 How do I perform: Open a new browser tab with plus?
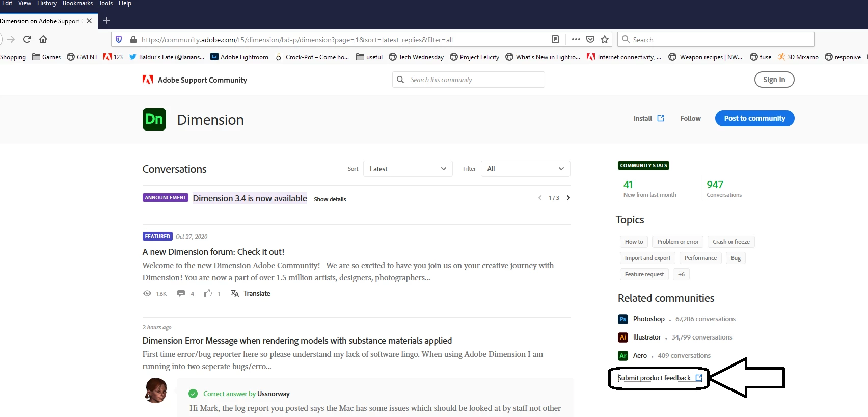click(106, 20)
